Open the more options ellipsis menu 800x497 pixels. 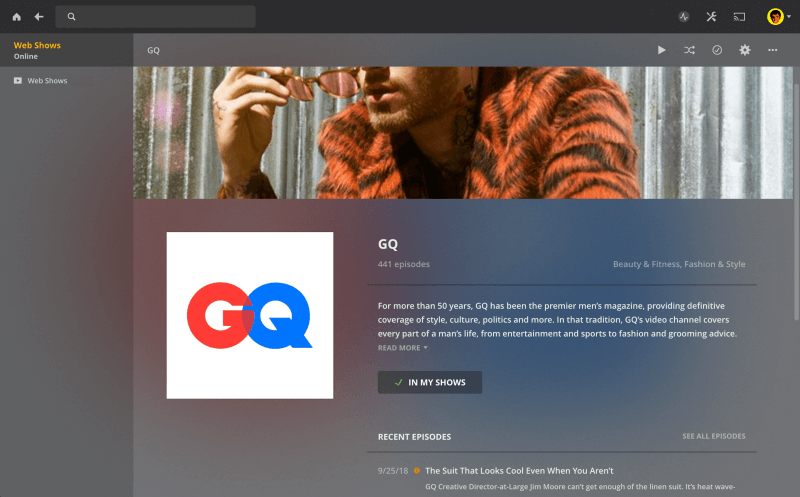click(x=772, y=50)
